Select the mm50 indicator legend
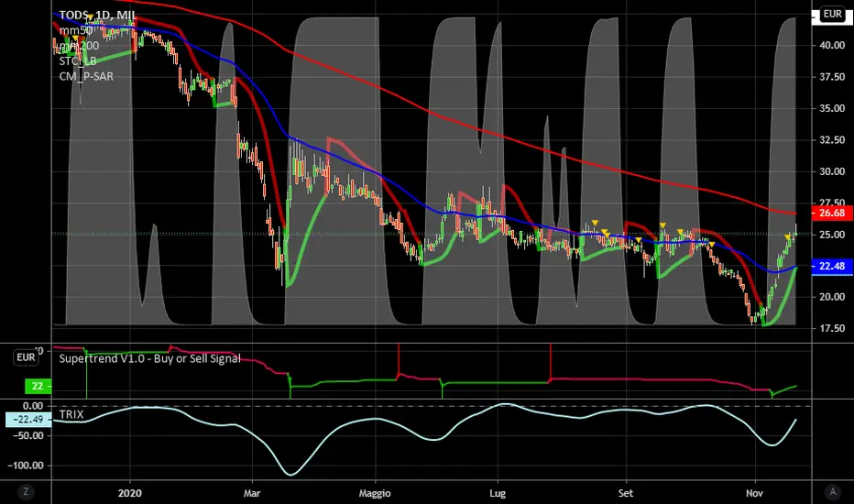The image size is (854, 504). point(76,30)
